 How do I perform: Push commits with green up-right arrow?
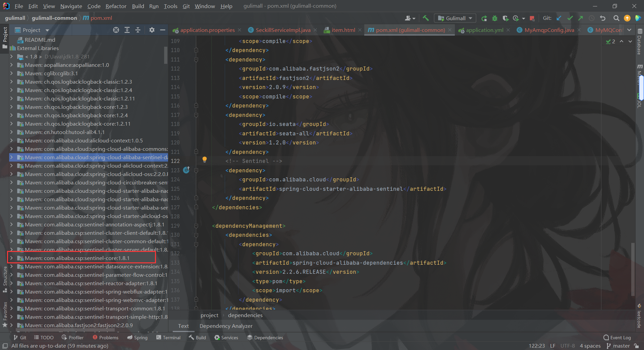click(x=581, y=18)
